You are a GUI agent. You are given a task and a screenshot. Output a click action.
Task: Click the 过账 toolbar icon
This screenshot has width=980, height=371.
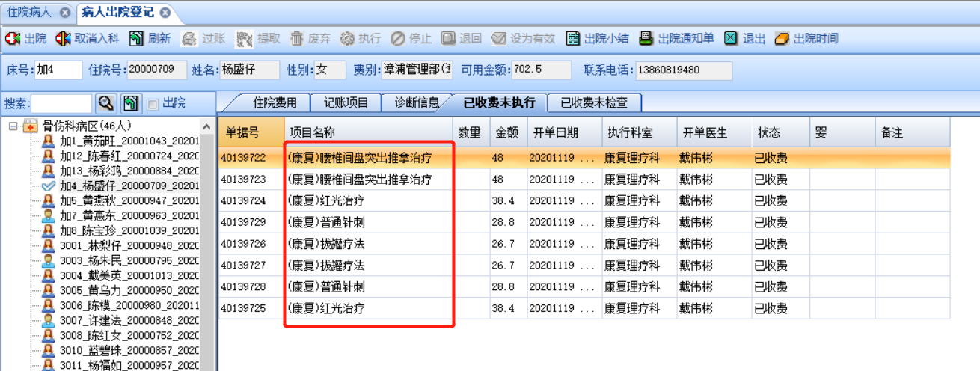coord(189,38)
